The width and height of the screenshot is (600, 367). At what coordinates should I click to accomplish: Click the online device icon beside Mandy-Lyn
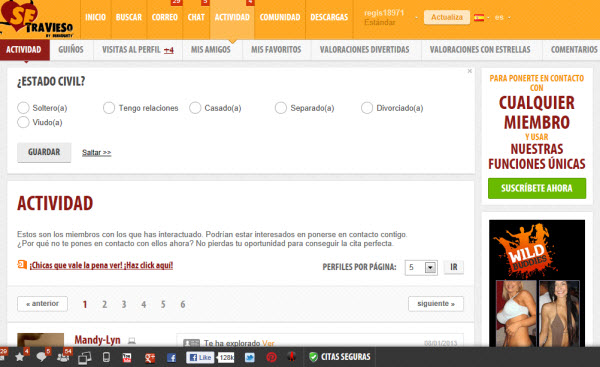click(x=132, y=340)
